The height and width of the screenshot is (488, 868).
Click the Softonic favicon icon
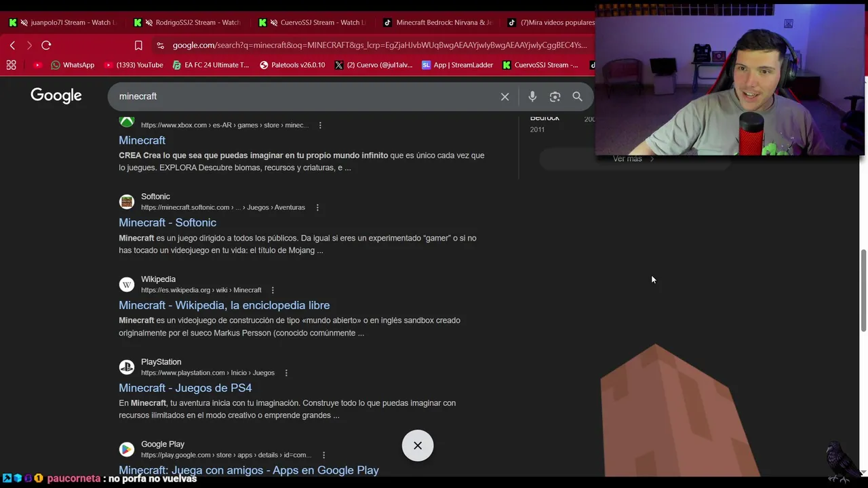click(127, 202)
